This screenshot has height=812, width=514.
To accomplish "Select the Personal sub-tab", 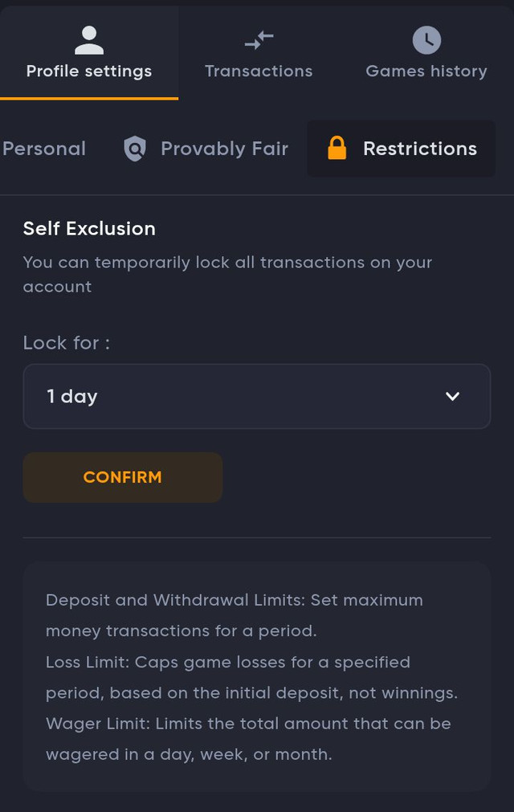I will 44,149.
